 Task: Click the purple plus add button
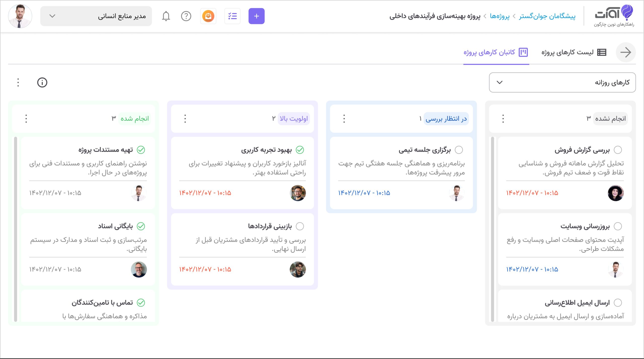[x=256, y=16]
